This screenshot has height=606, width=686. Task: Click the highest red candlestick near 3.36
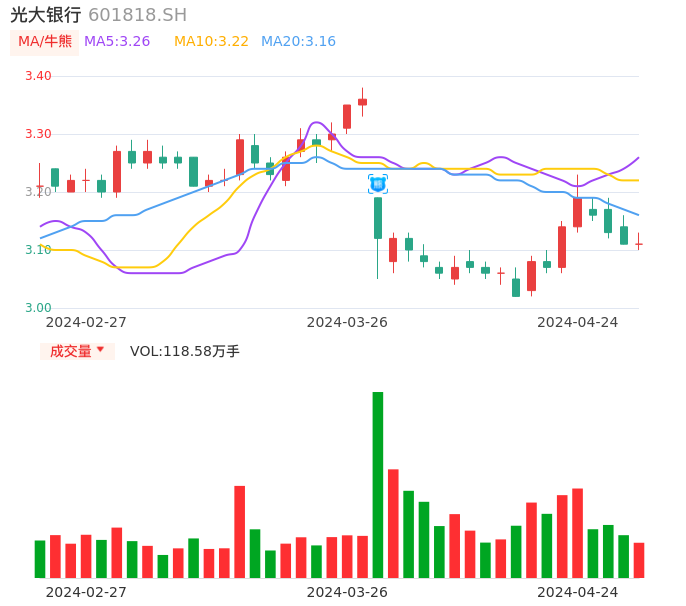pyautogui.click(x=362, y=101)
